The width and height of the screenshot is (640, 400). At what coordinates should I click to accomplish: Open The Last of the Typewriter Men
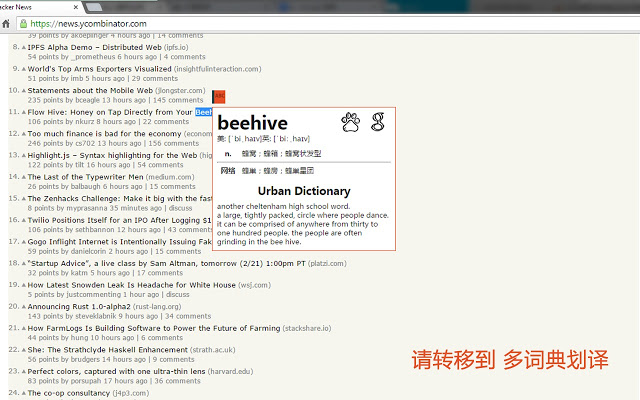pyautogui.click(x=85, y=177)
